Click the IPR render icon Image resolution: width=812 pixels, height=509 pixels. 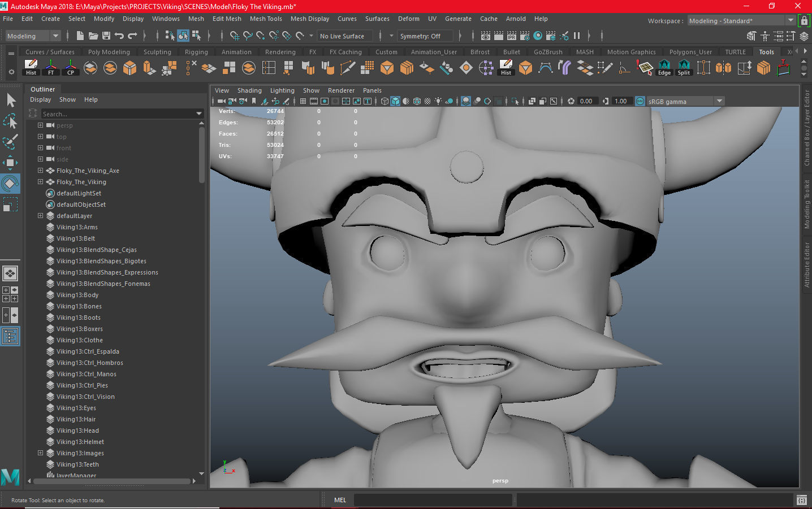(x=512, y=36)
